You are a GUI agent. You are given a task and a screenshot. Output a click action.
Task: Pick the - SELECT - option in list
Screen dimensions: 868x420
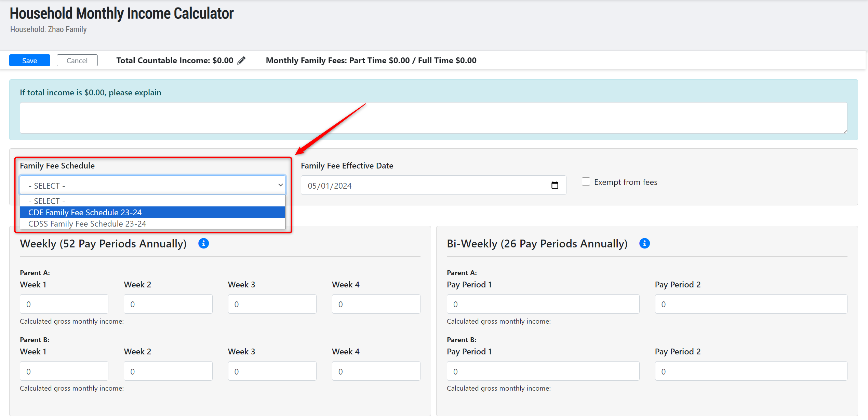point(152,201)
